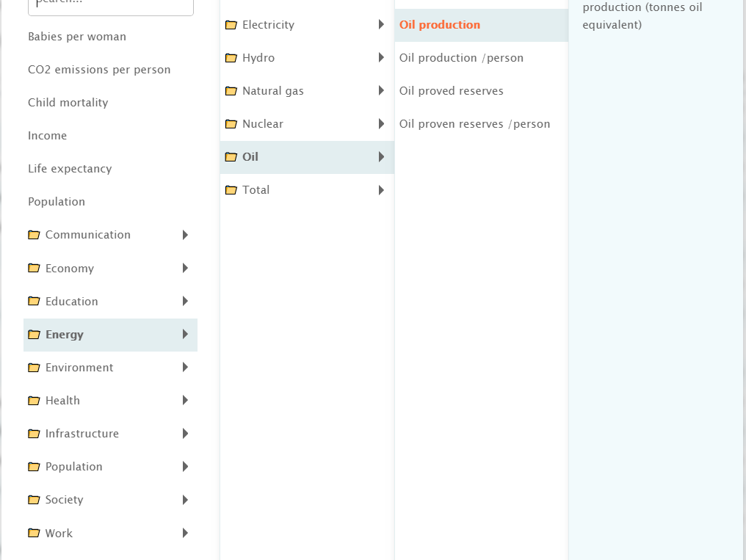Expand the Work category arrow
Viewport: 746px width, 560px height.
click(x=186, y=533)
